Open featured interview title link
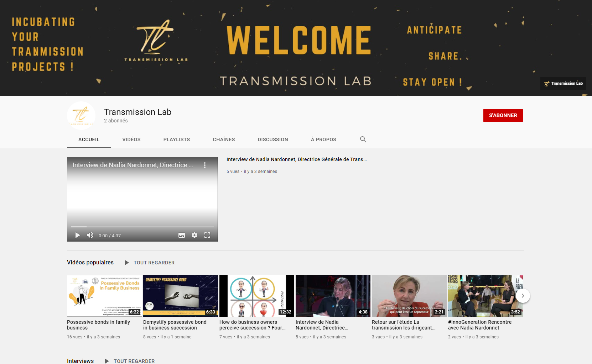Image resolution: width=592 pixels, height=364 pixels. (296, 159)
